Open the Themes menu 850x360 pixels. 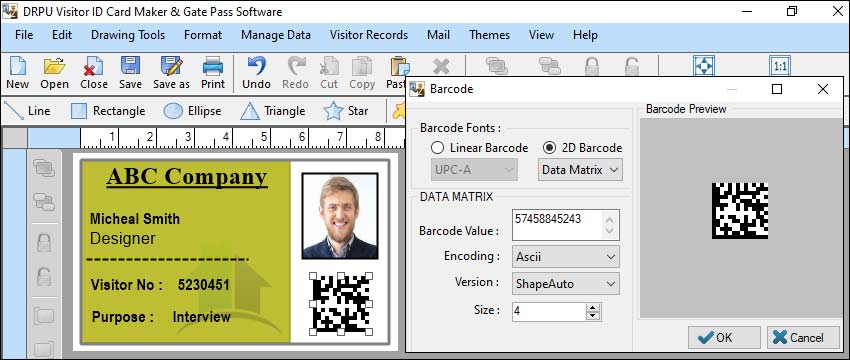coord(490,35)
